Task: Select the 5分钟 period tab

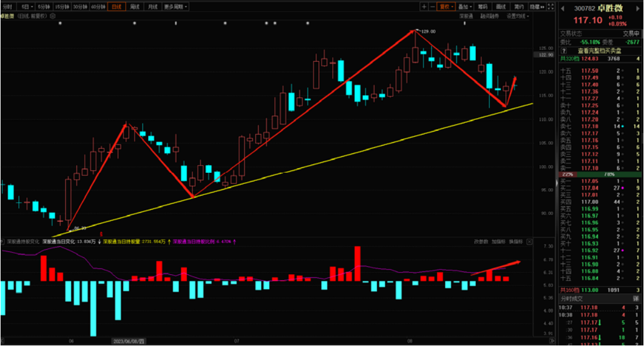Action: pos(44,6)
